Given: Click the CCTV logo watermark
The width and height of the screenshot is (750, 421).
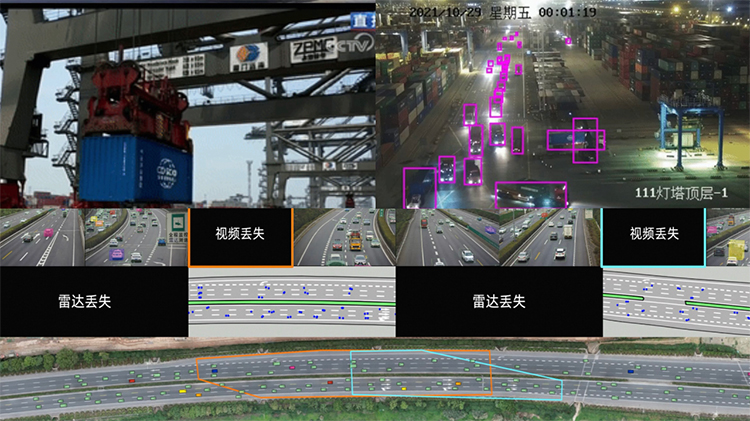Looking at the screenshot, I should 354,44.
